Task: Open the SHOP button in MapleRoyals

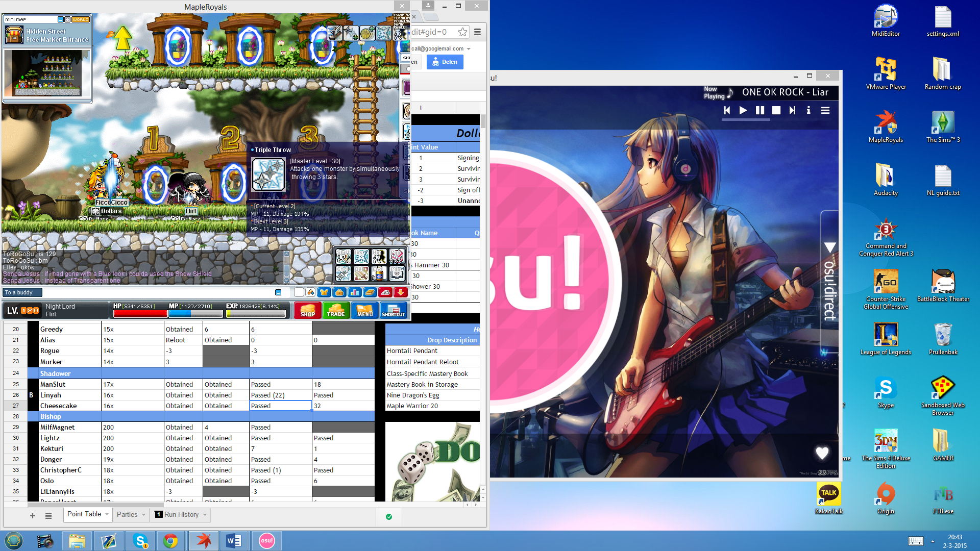Action: (307, 310)
